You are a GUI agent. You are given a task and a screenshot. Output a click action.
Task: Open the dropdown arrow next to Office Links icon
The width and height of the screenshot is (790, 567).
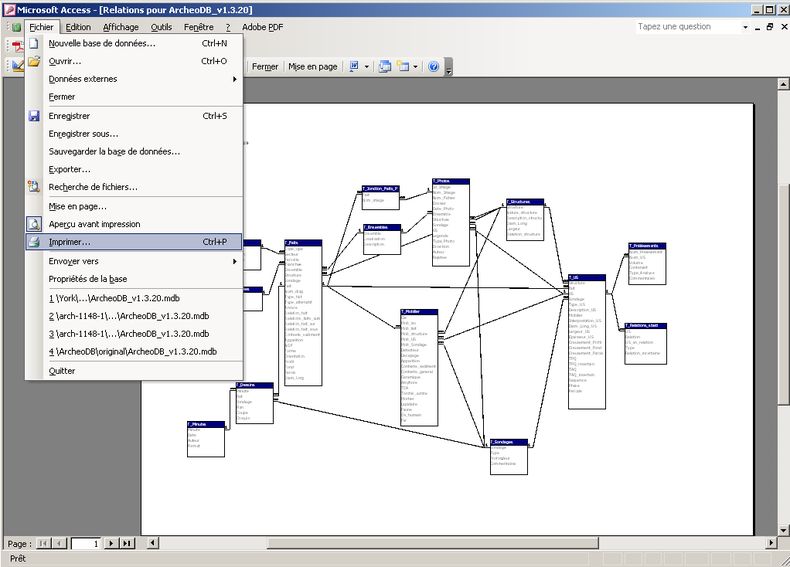click(366, 67)
